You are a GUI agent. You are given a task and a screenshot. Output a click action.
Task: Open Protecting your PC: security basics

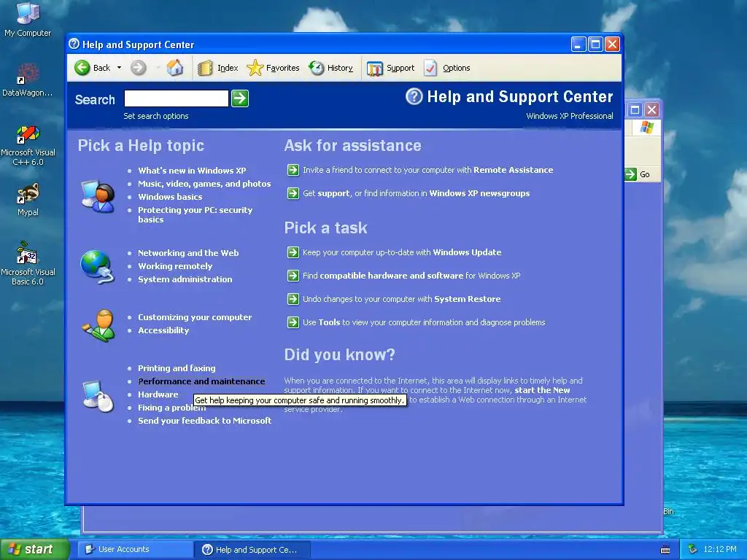click(x=196, y=215)
